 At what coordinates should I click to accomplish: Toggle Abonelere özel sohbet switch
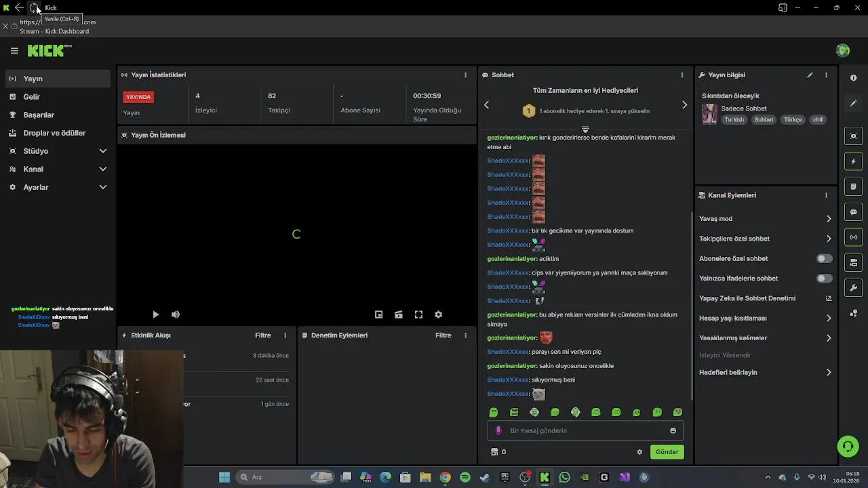[824, 258]
